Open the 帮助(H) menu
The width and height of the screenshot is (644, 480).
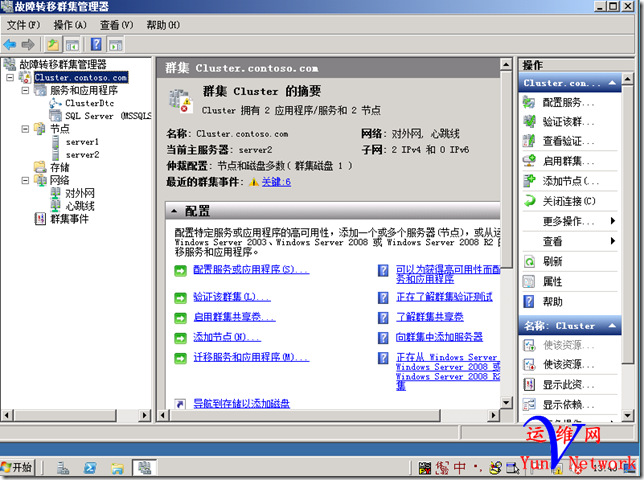163,25
